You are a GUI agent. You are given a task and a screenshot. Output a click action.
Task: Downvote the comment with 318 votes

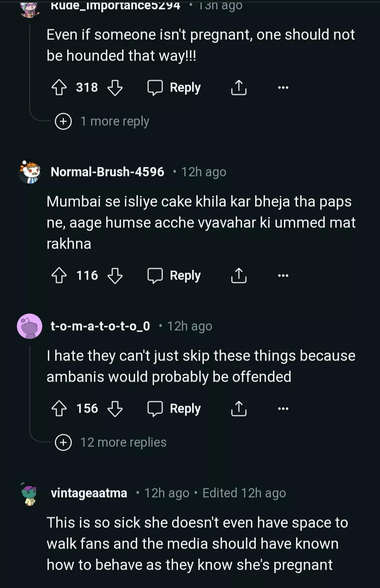[115, 87]
